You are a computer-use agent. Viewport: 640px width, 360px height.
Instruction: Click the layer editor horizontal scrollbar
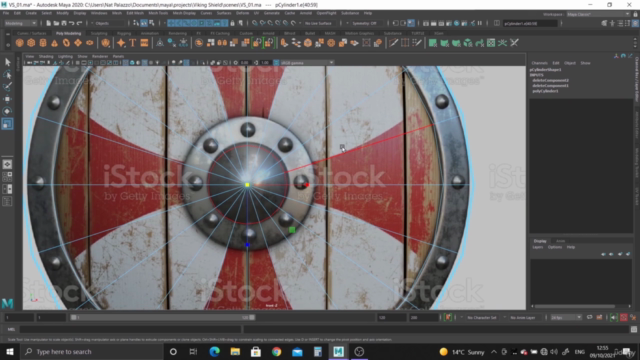575,306
